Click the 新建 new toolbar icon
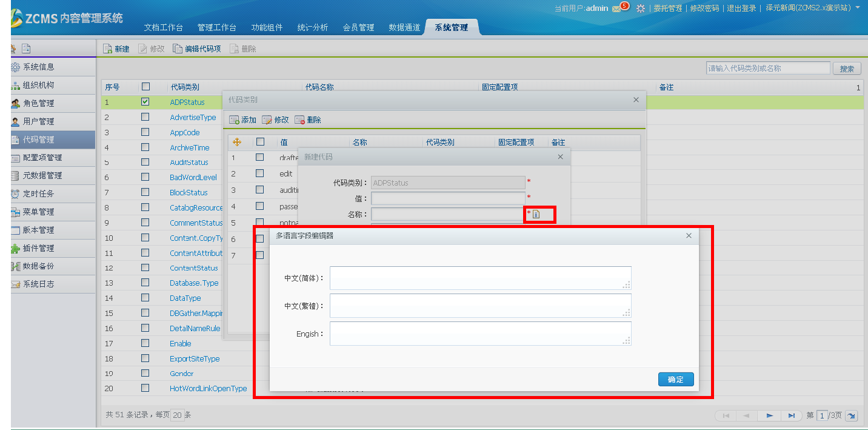 click(x=108, y=49)
